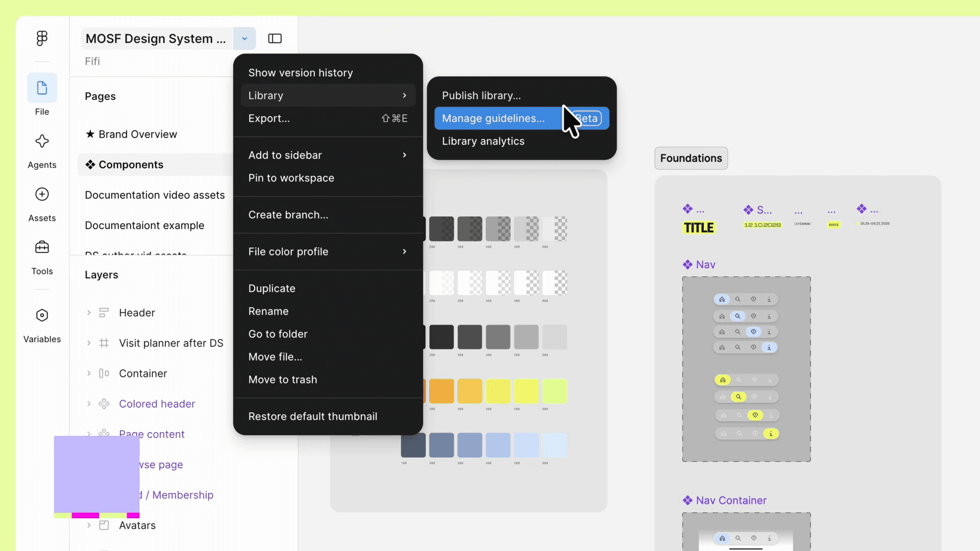
Task: Click the 12.10.2028 date component
Action: [x=762, y=225]
